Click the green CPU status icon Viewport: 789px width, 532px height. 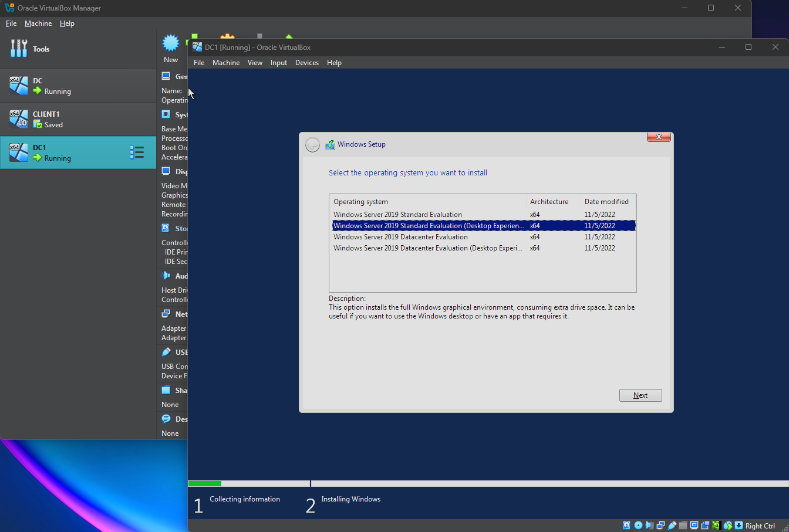coord(716,526)
